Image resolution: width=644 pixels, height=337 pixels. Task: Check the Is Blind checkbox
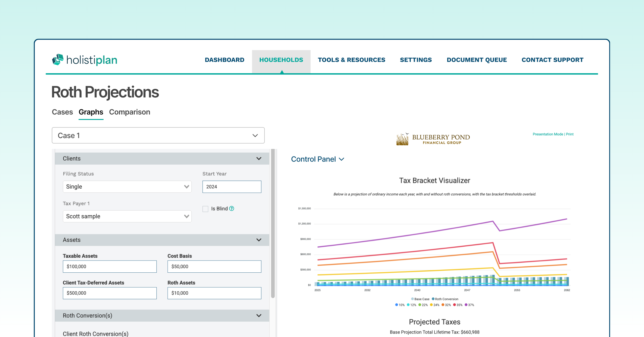coord(205,209)
